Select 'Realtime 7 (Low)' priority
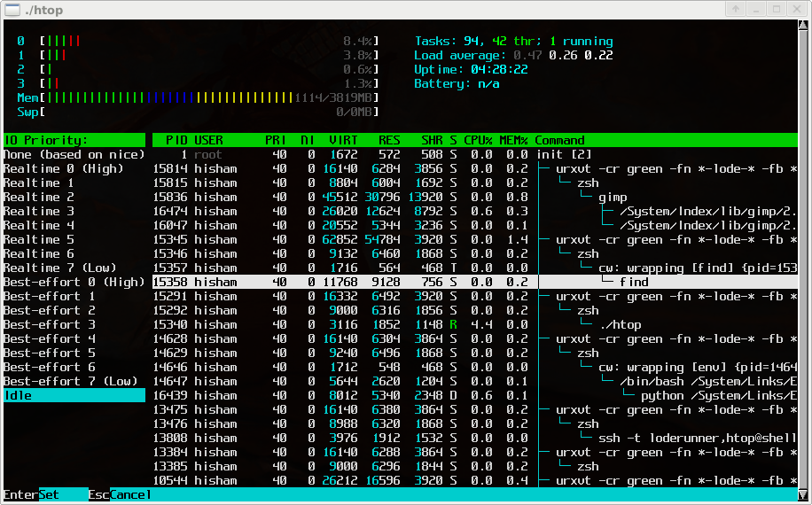812x505 pixels. click(x=60, y=268)
